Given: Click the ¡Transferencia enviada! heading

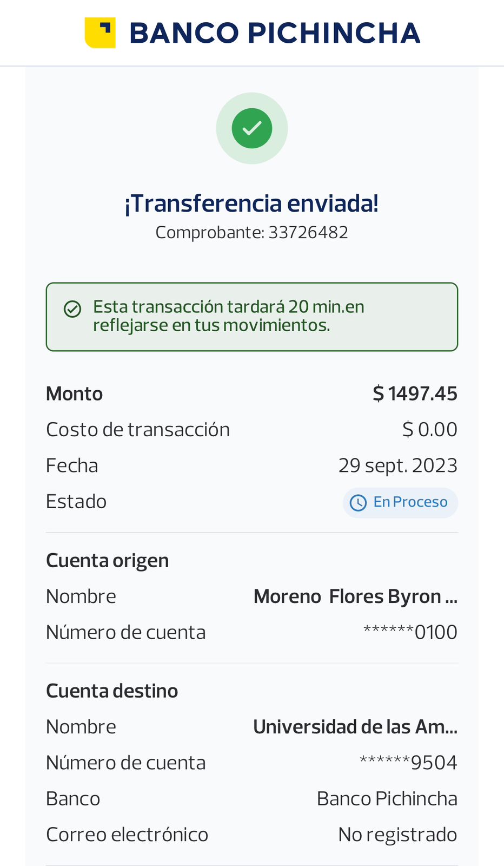Looking at the screenshot, I should pos(251,204).
